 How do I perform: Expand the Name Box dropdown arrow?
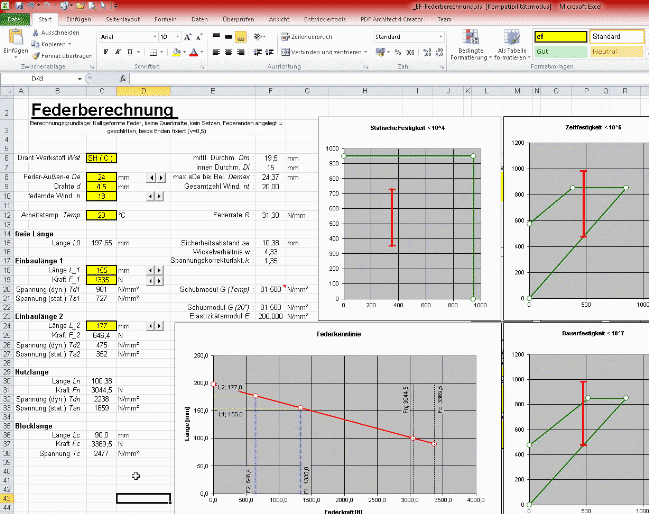(x=82, y=77)
